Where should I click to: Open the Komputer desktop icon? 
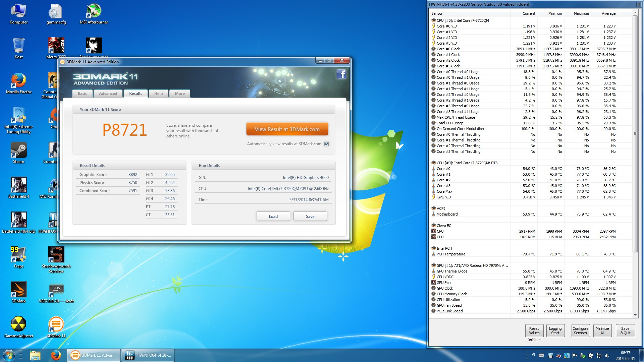(x=18, y=14)
